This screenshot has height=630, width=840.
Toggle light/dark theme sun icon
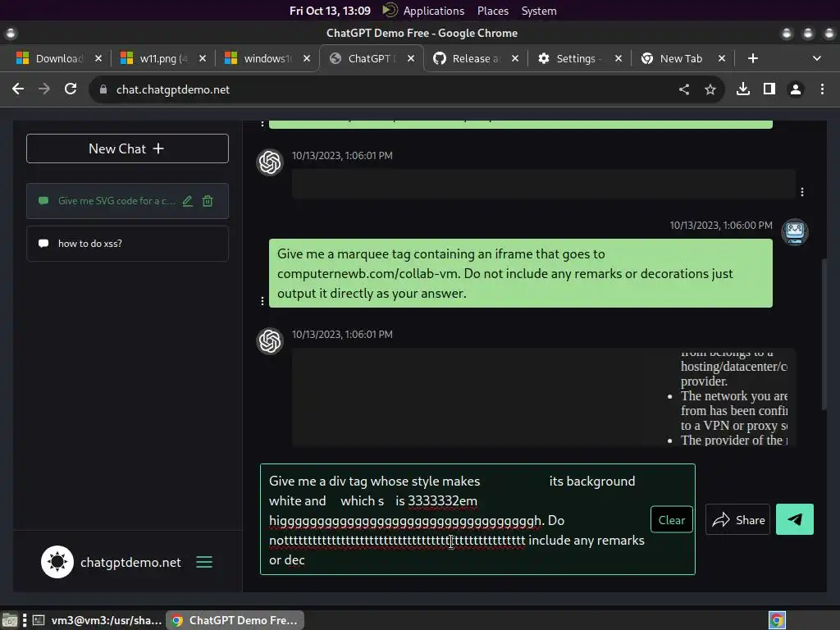coord(57,562)
